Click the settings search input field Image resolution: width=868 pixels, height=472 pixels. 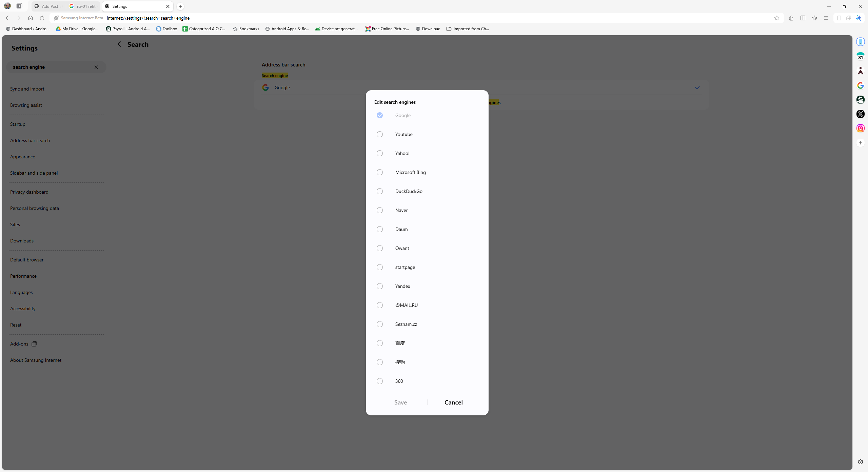pyautogui.click(x=51, y=67)
